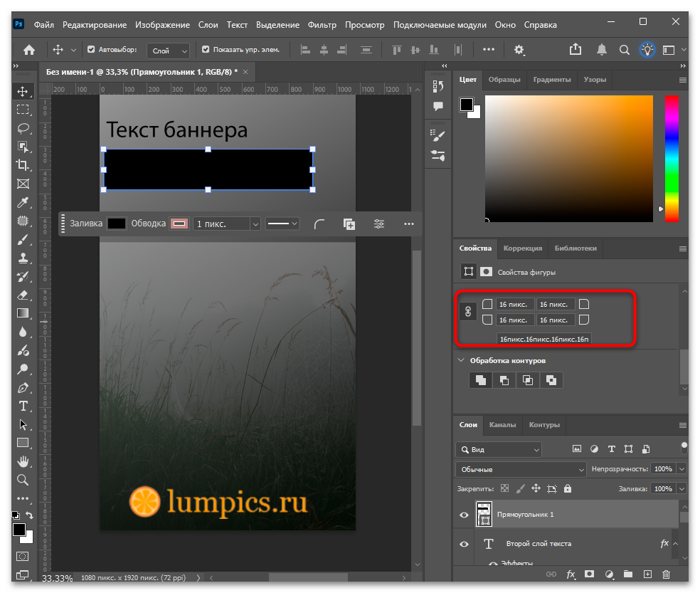Hide the Второй слой текста layer
700x593 pixels.
[465, 544]
